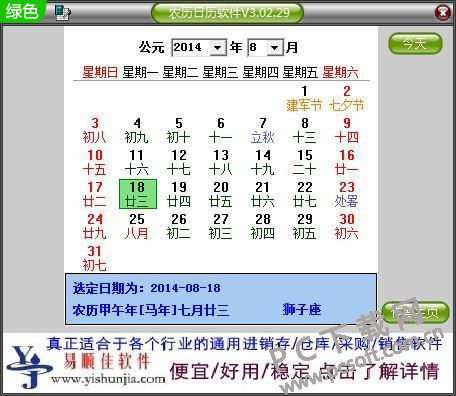Expand the month 8 dropdown arrow

[x=275, y=48]
